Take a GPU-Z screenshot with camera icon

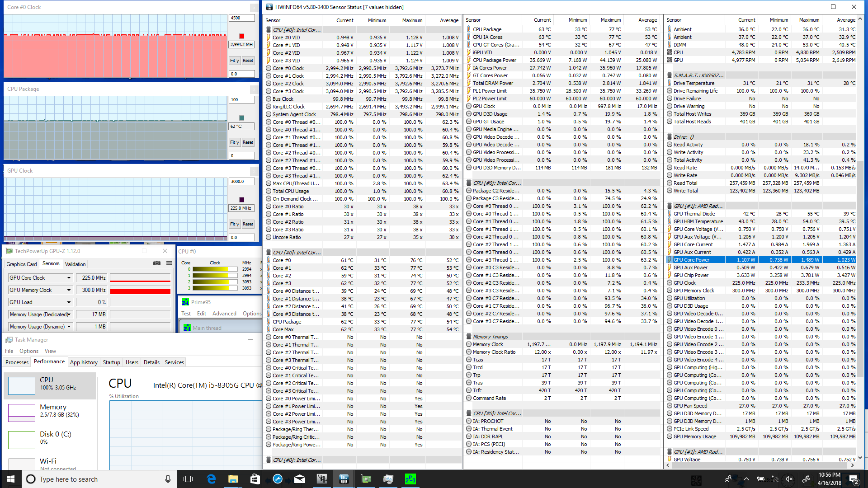pos(157,263)
